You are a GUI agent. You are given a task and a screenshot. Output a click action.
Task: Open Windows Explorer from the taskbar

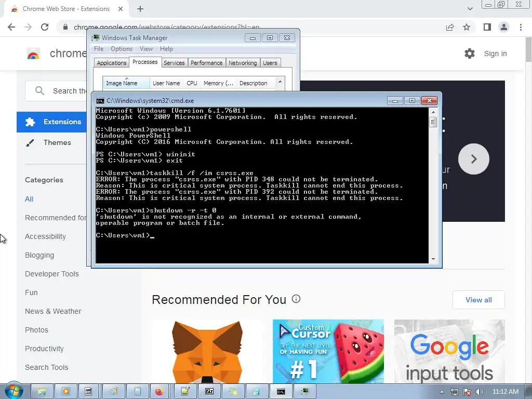pos(42,392)
